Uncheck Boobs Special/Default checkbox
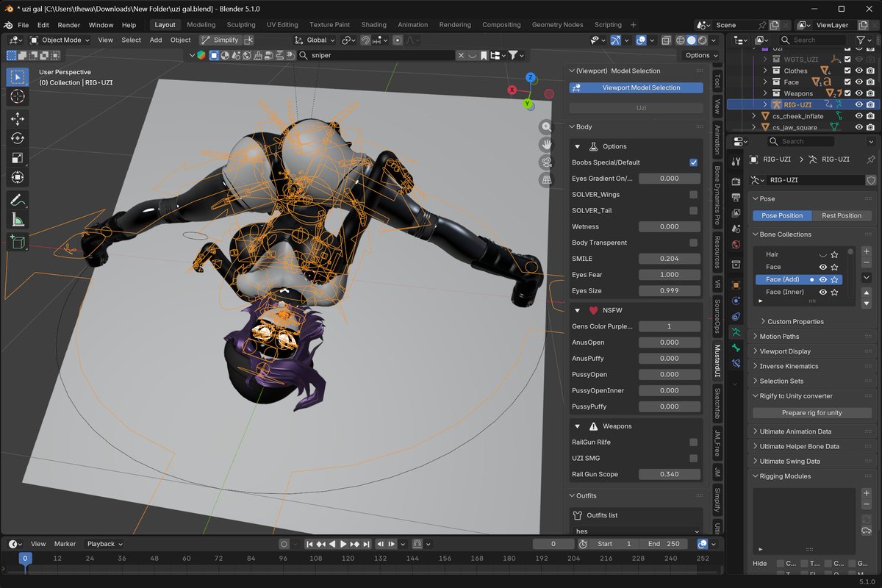Image resolution: width=882 pixels, height=588 pixels. (x=693, y=162)
